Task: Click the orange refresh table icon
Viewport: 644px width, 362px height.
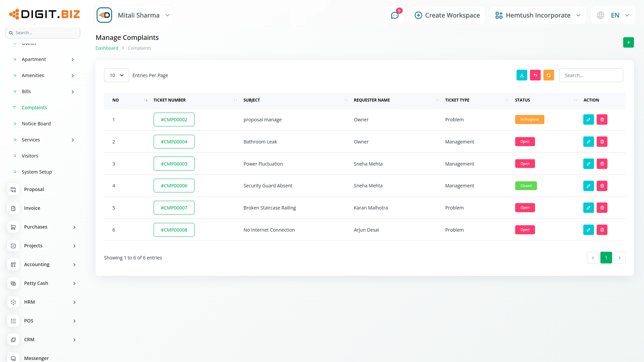Action: (548, 75)
